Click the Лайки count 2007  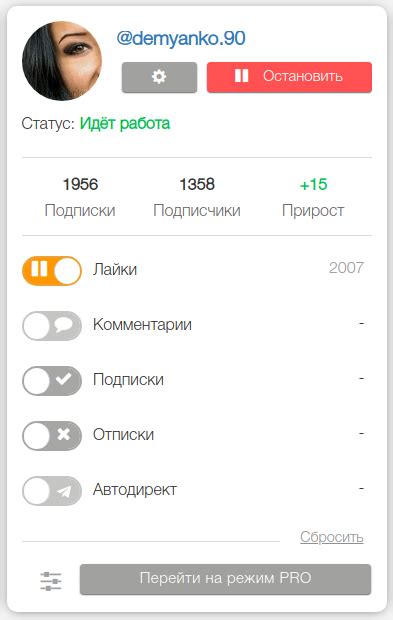tap(346, 268)
